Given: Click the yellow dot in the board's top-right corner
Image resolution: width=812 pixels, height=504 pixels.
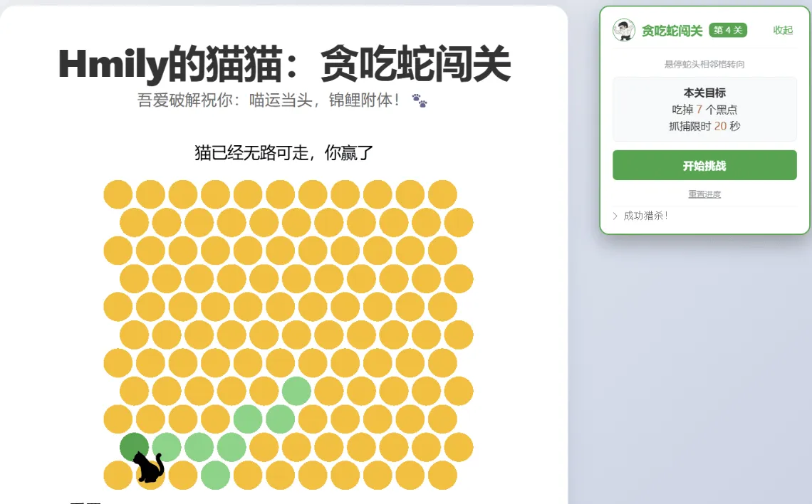Looking at the screenshot, I should [442, 193].
